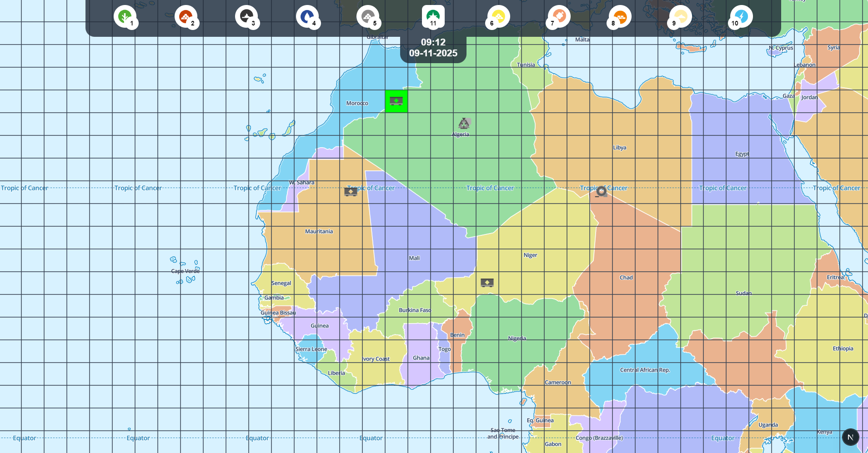Click the Gambia country label
The image size is (868, 453).
[274, 298]
